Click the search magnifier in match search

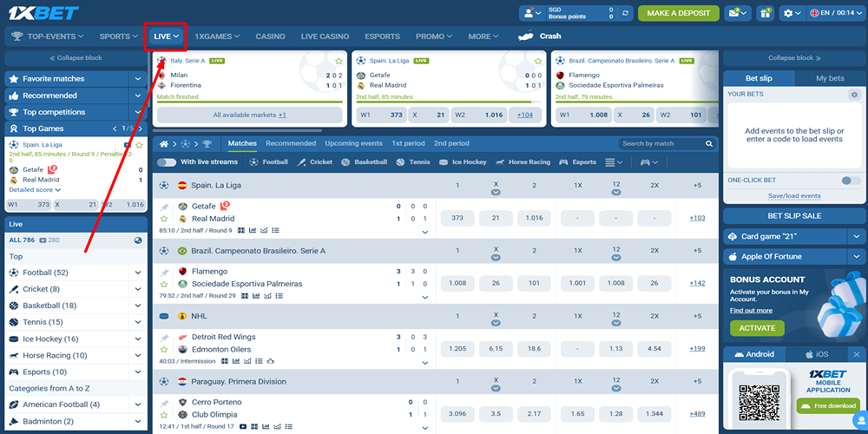pyautogui.click(x=709, y=143)
